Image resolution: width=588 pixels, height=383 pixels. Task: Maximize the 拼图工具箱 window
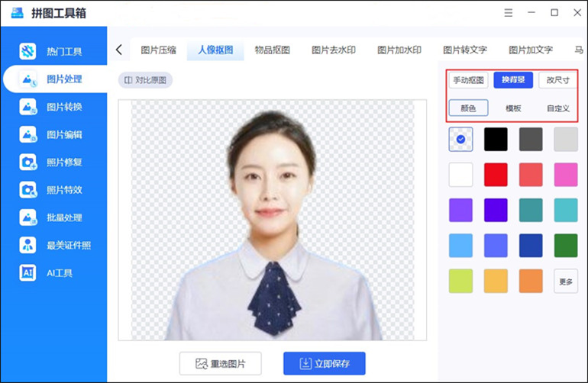click(x=554, y=13)
